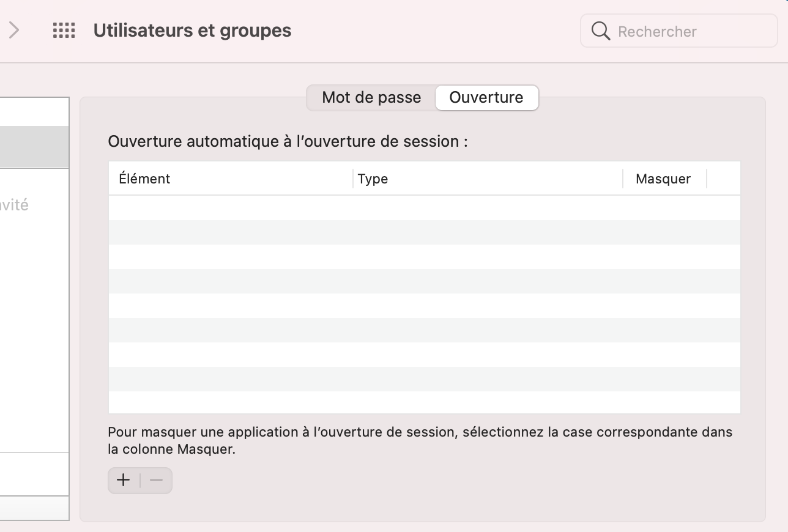Select the highlighted user in sidebar
This screenshot has width=788, height=532.
34,147
